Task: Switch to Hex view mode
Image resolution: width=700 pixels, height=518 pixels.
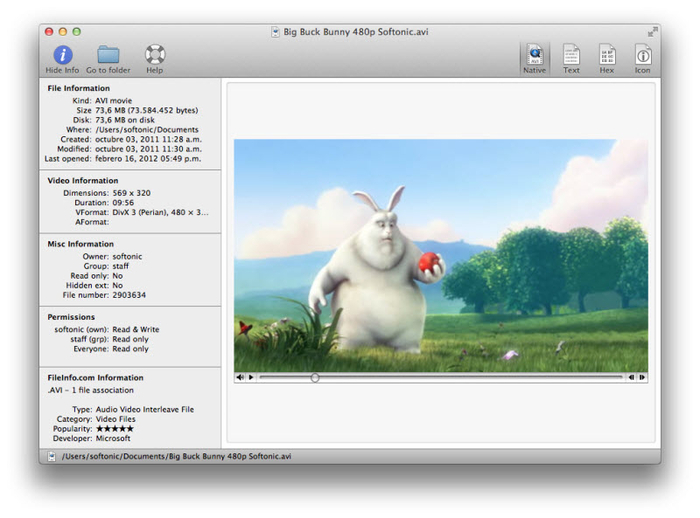Action: 606,57
